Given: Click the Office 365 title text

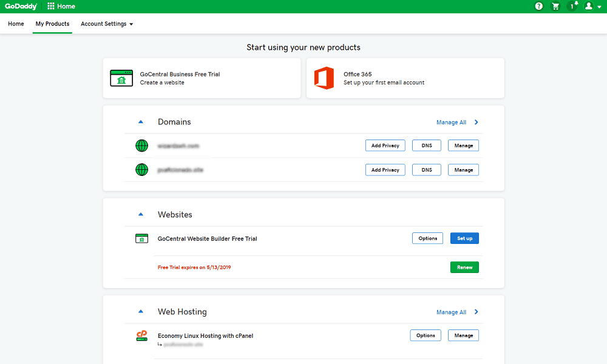Looking at the screenshot, I should 358,74.
